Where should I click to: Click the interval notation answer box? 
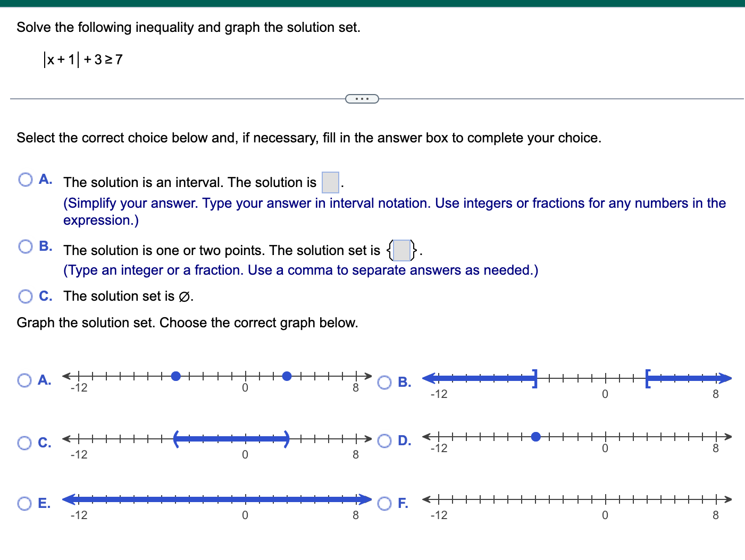coord(330,183)
